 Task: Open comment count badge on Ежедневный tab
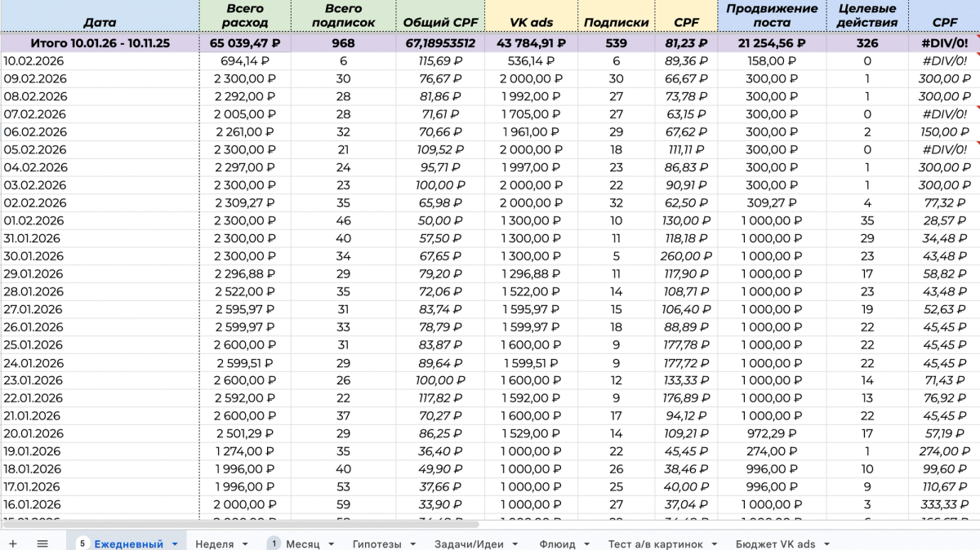[x=82, y=543]
